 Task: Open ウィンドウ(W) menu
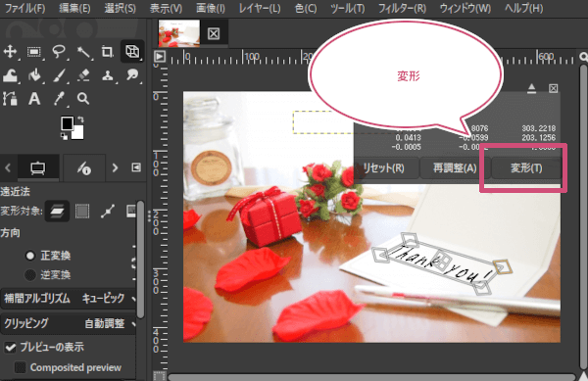(465, 8)
